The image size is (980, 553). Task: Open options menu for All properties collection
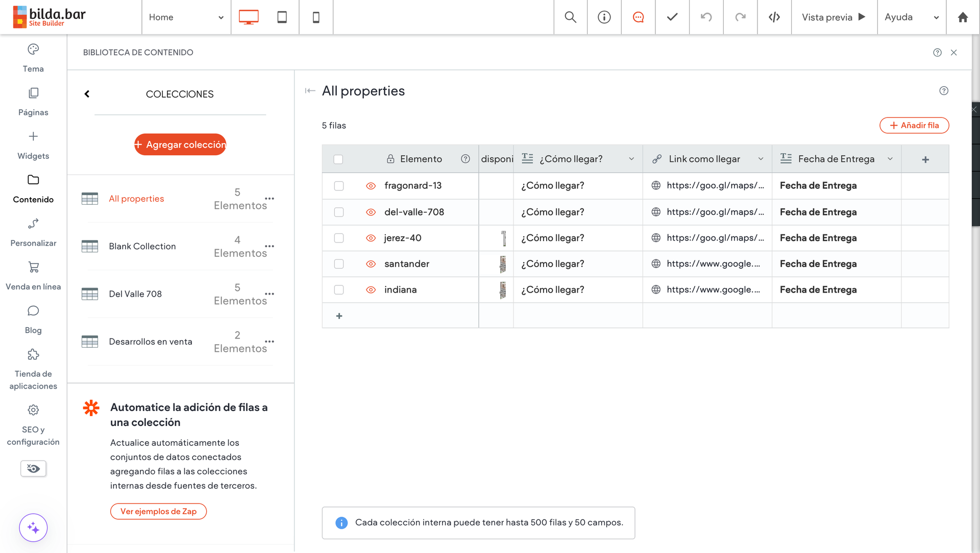[269, 199]
